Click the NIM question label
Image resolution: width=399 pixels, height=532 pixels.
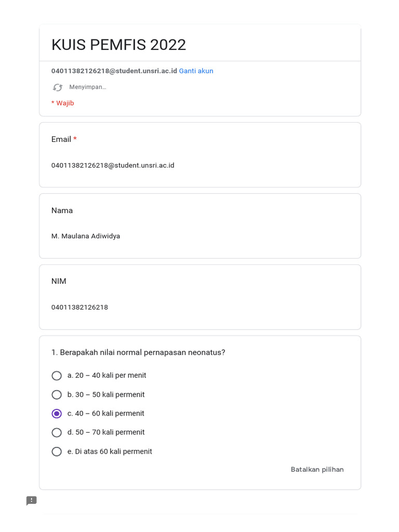coord(59,281)
